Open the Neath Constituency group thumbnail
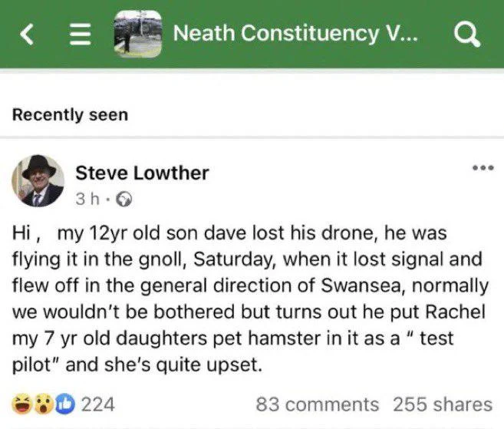Screen dimensions: 504x429 tap(138, 34)
